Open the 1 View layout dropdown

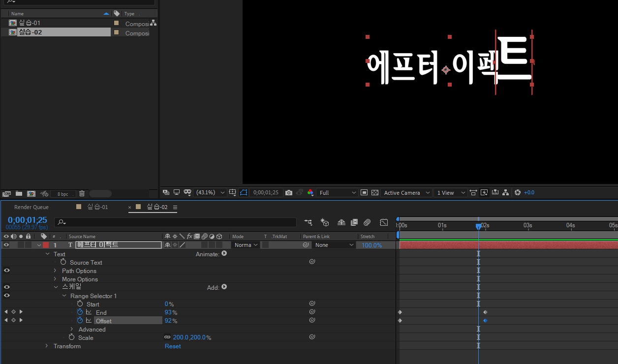pyautogui.click(x=451, y=192)
